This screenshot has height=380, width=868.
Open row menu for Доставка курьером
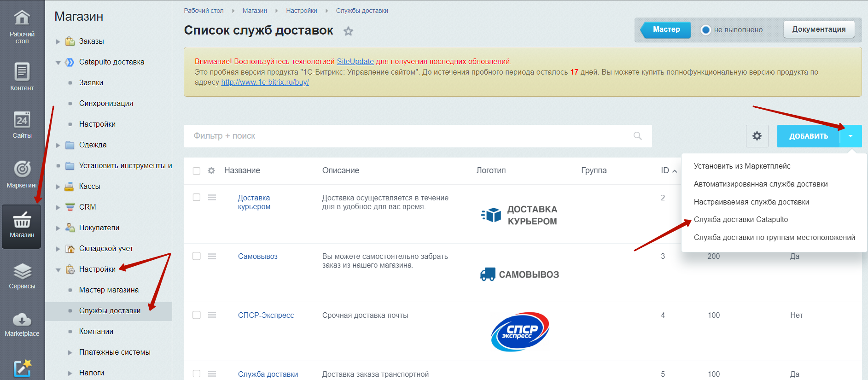(212, 197)
